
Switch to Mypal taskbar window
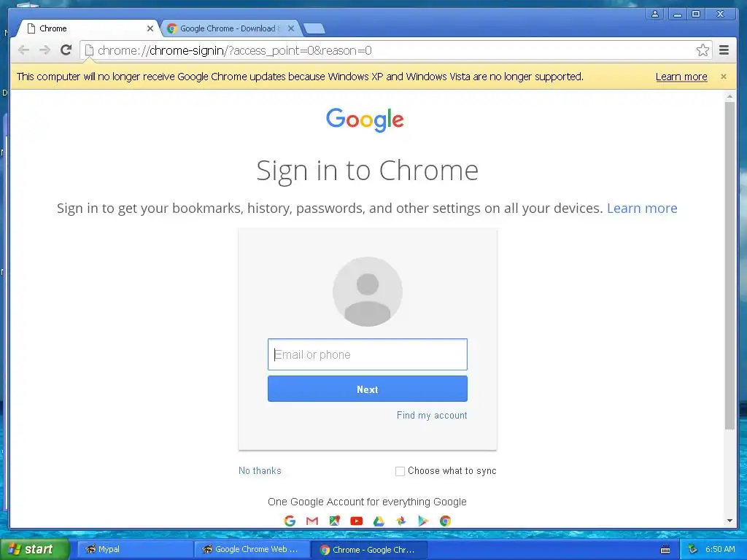[x=135, y=549]
